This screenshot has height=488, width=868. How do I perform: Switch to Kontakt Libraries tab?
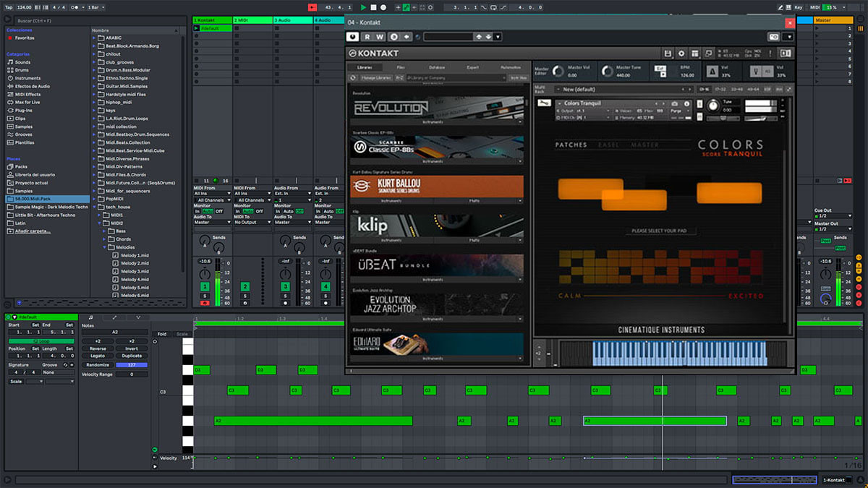365,67
